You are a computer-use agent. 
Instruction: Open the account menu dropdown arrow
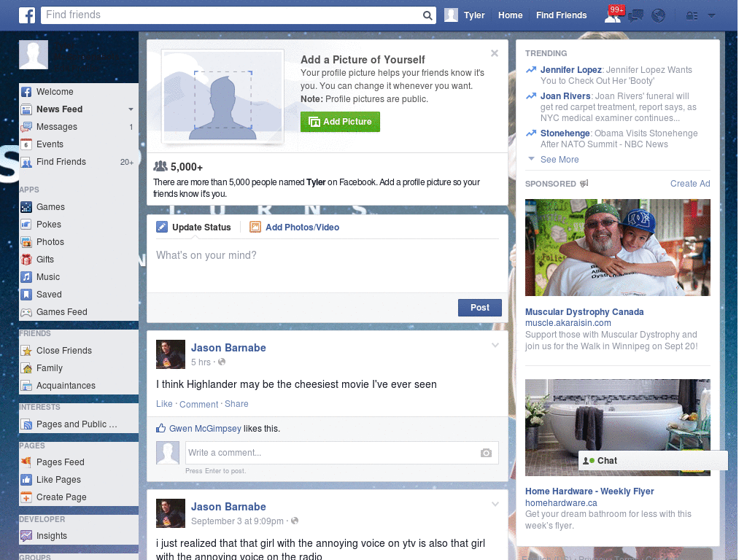coord(712,16)
